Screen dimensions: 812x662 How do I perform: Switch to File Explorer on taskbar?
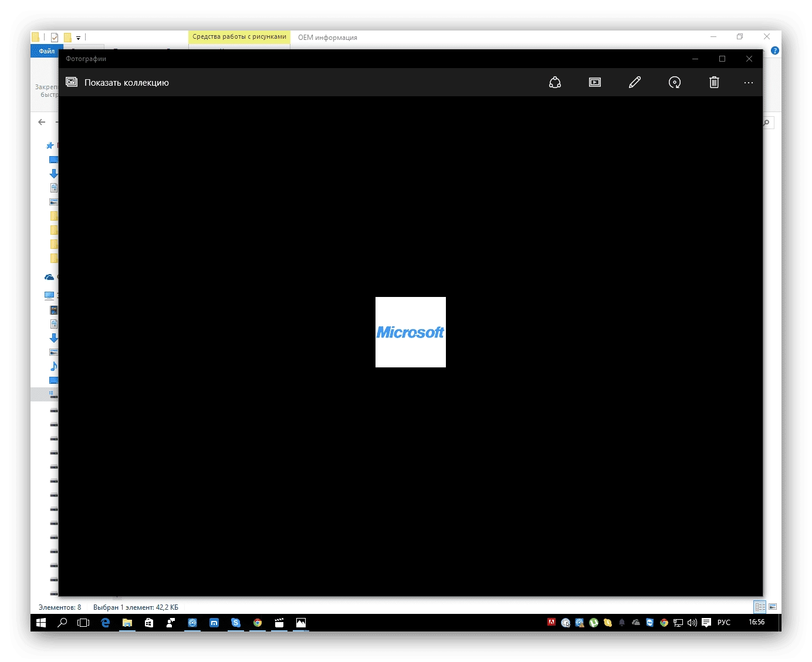coord(127,623)
